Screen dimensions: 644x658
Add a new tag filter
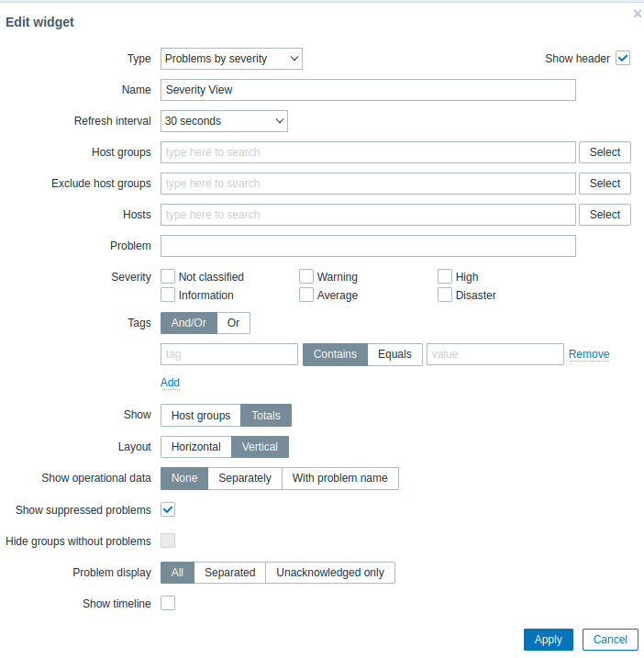[171, 383]
